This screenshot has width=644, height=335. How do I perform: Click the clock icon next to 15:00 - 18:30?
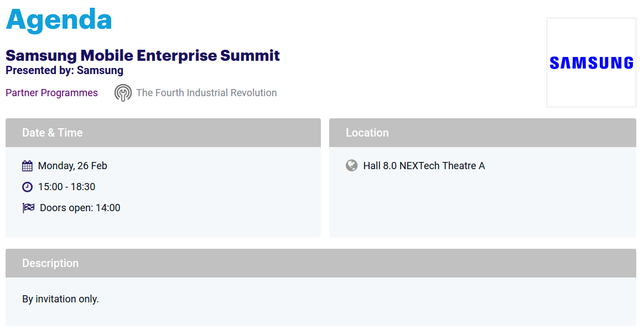[x=28, y=187]
